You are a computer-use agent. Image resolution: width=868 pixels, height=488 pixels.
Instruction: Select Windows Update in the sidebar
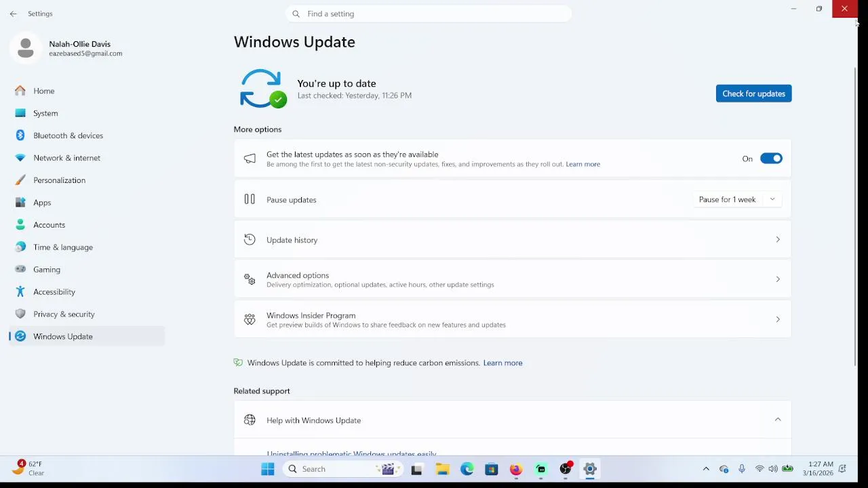coord(87,337)
